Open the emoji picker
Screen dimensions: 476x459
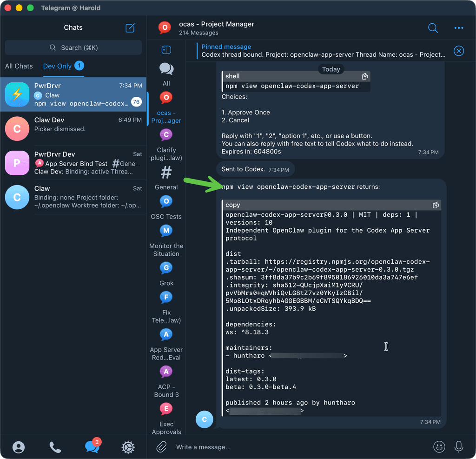click(439, 447)
